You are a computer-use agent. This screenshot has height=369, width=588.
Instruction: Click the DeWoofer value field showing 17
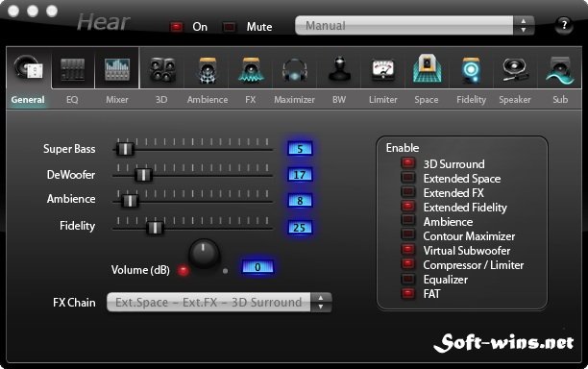click(x=300, y=175)
